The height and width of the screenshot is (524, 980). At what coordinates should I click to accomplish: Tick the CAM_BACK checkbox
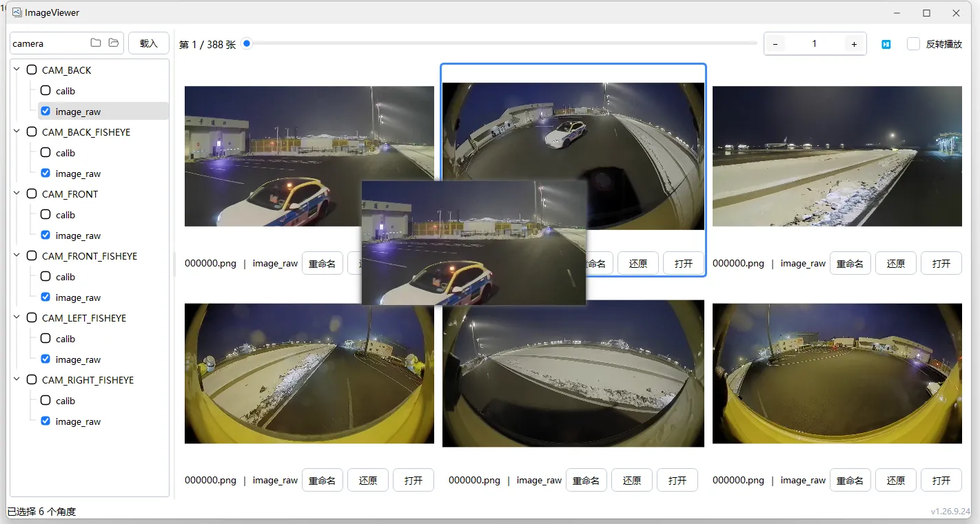pyautogui.click(x=32, y=70)
